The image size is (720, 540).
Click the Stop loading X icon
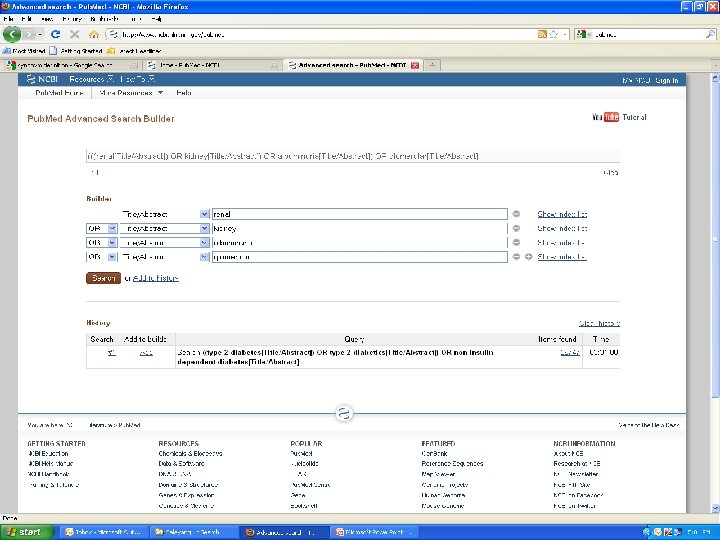[x=74, y=34]
